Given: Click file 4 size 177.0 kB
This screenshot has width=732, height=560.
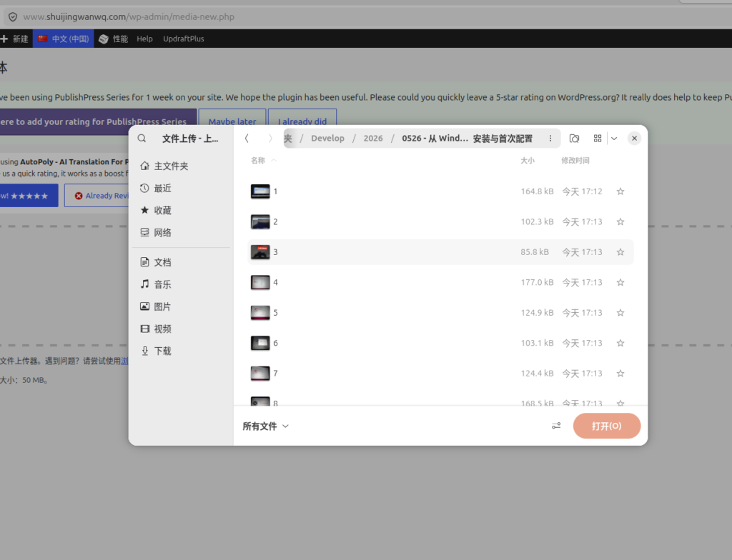Looking at the screenshot, I should [x=537, y=282].
